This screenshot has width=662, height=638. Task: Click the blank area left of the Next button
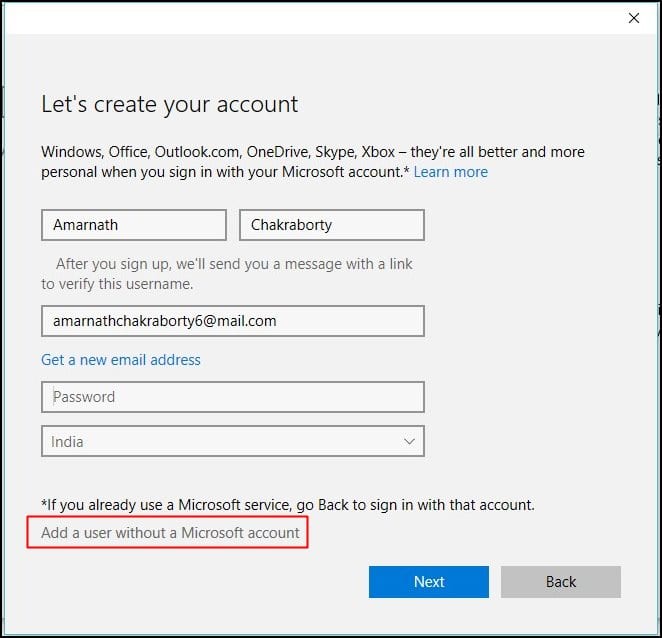(x=200, y=582)
